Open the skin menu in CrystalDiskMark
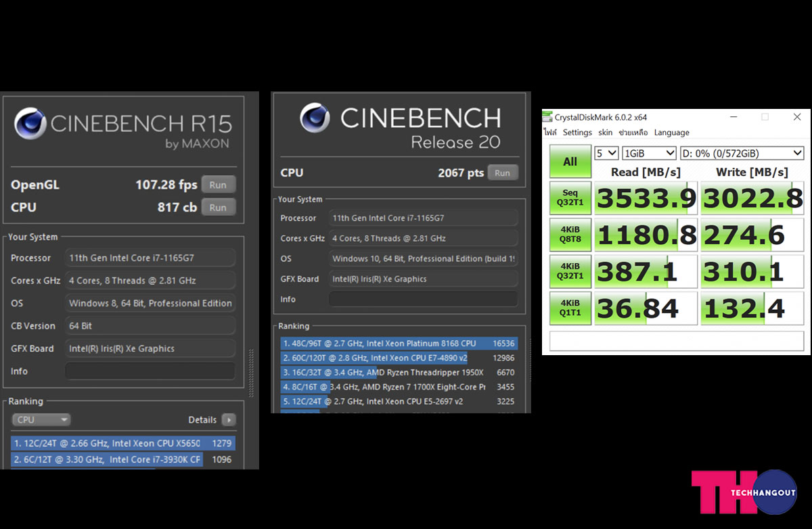 click(x=605, y=133)
